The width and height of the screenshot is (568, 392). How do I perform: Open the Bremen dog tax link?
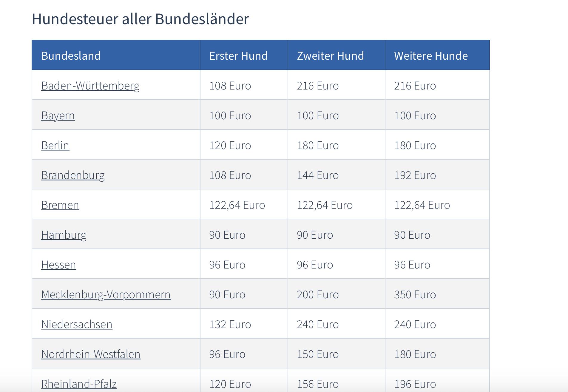click(x=60, y=205)
